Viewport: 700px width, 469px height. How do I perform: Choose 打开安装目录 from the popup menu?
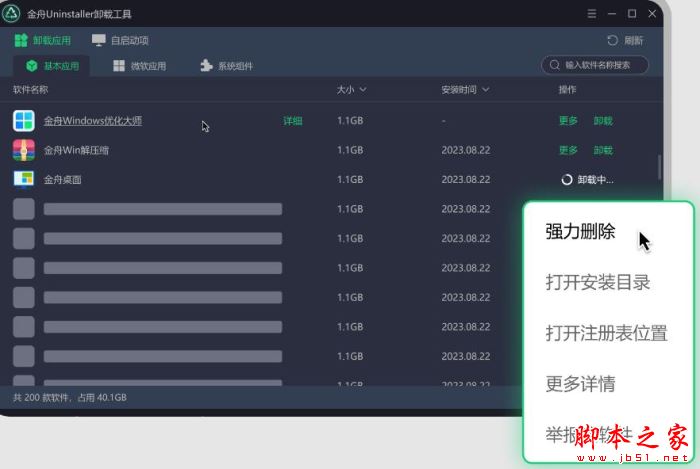click(597, 282)
